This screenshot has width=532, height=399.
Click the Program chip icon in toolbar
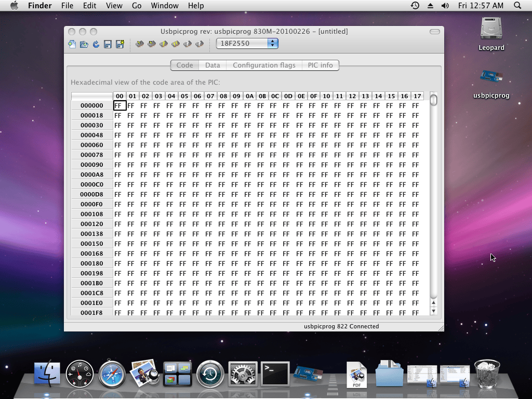click(139, 44)
